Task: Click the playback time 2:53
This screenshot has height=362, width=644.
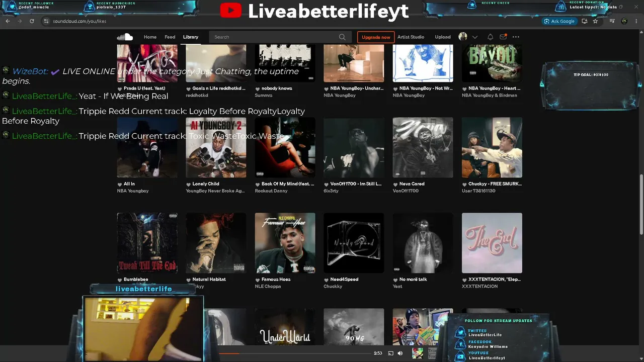Action: (x=378, y=353)
